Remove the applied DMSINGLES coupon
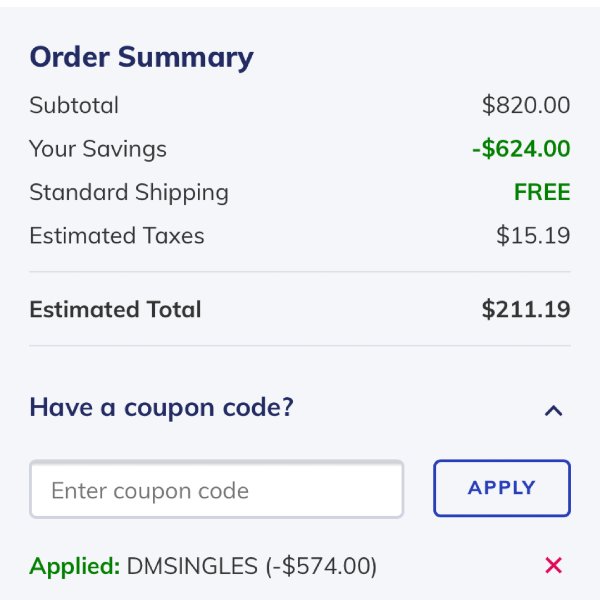The image size is (600, 600). tap(553, 566)
